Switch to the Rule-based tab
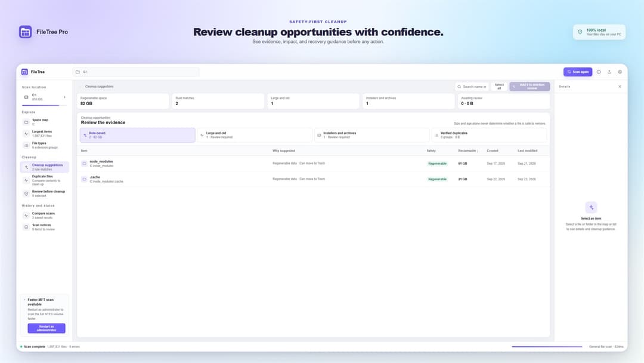644x363 pixels. (x=138, y=135)
